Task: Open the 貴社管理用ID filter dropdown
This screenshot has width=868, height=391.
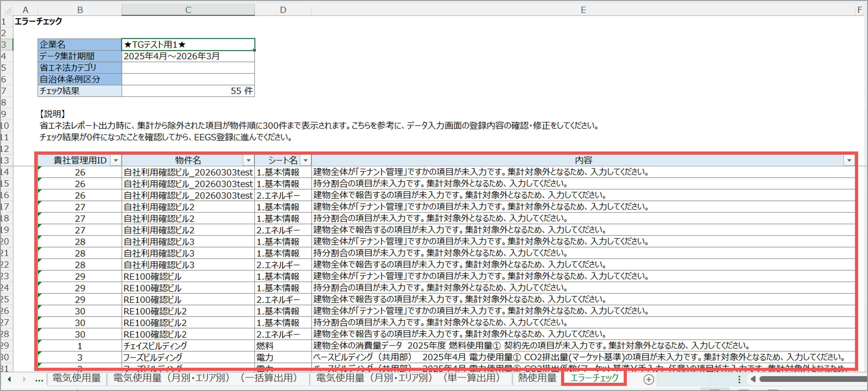Action: pyautogui.click(x=116, y=160)
